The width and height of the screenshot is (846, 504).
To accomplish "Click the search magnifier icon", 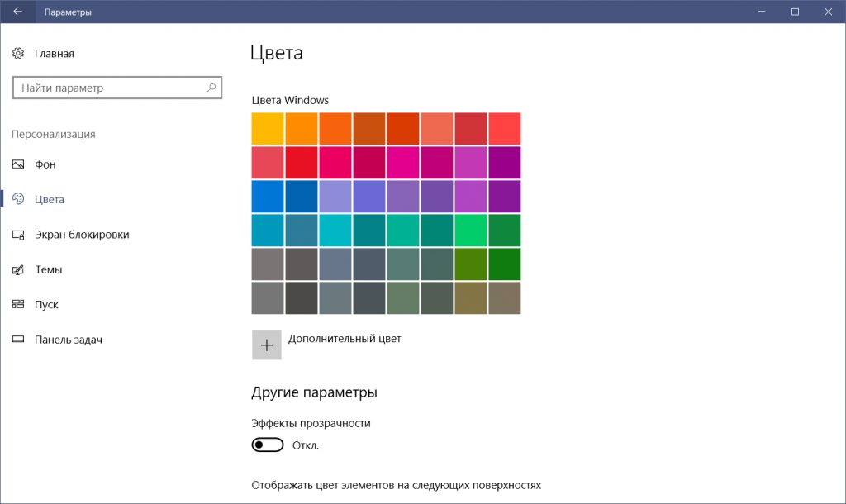I will 212,87.
